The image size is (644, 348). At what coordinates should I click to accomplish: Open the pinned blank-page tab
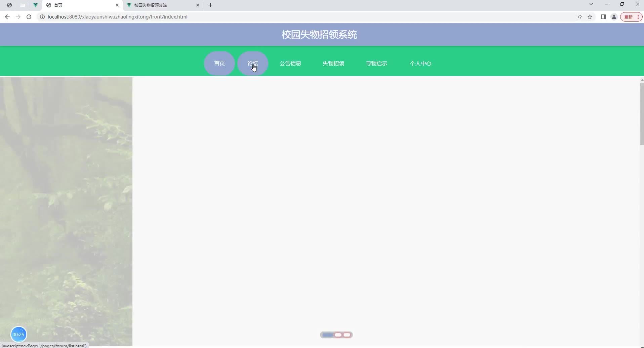pos(23,5)
